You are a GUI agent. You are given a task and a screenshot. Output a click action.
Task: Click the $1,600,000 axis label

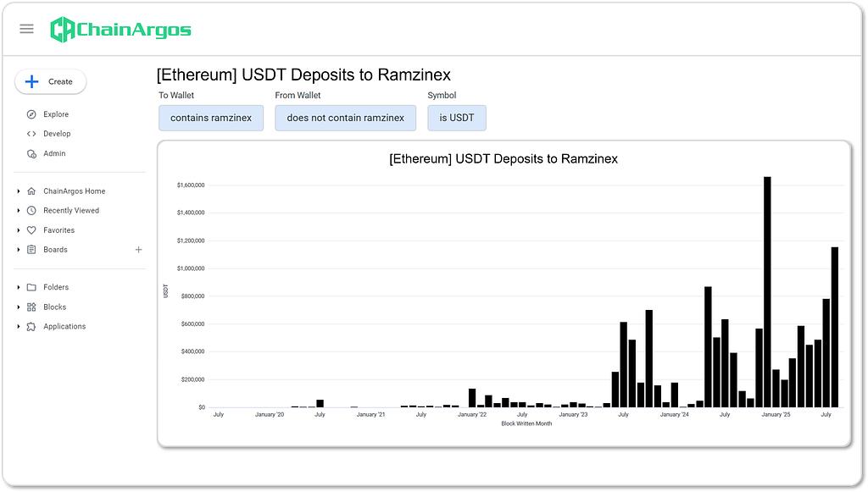pos(191,185)
